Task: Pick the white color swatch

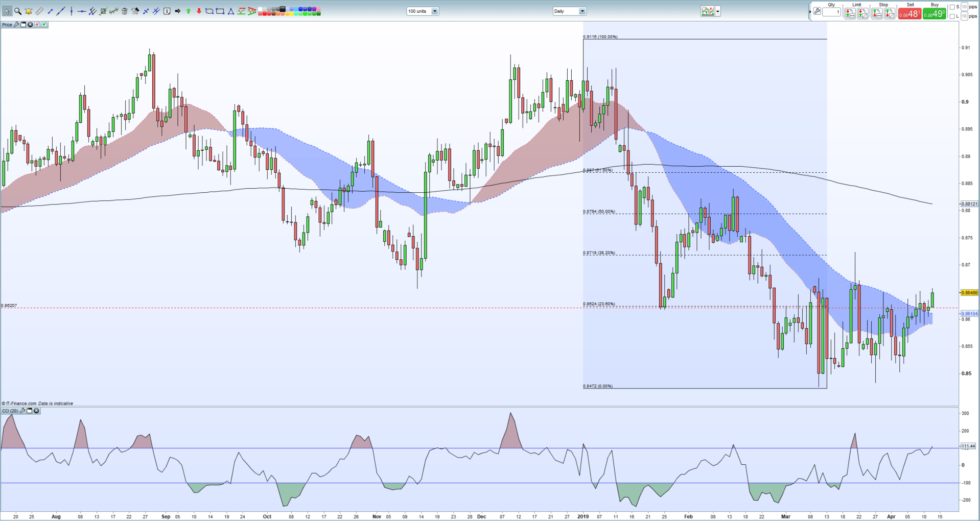Action: click(260, 9)
